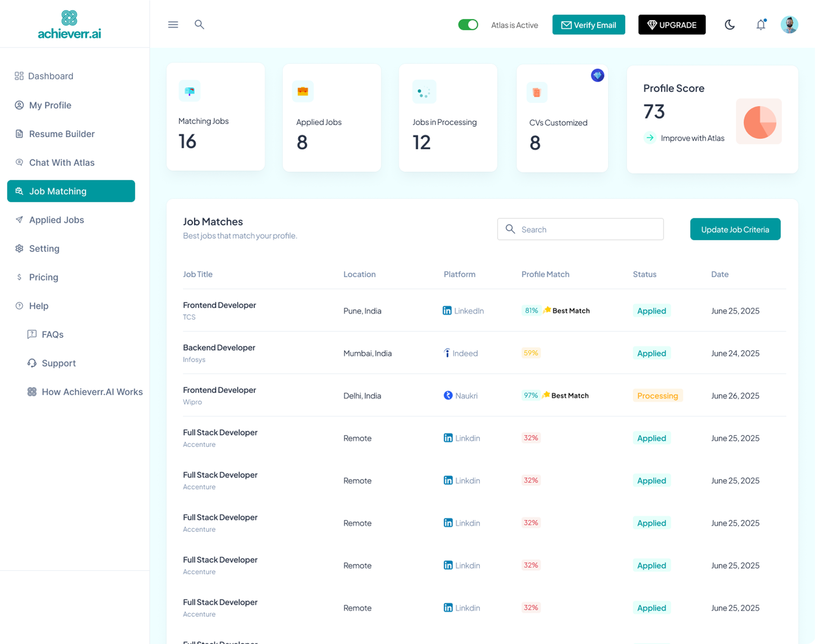Toggle the Atlas is Active switch

468,25
